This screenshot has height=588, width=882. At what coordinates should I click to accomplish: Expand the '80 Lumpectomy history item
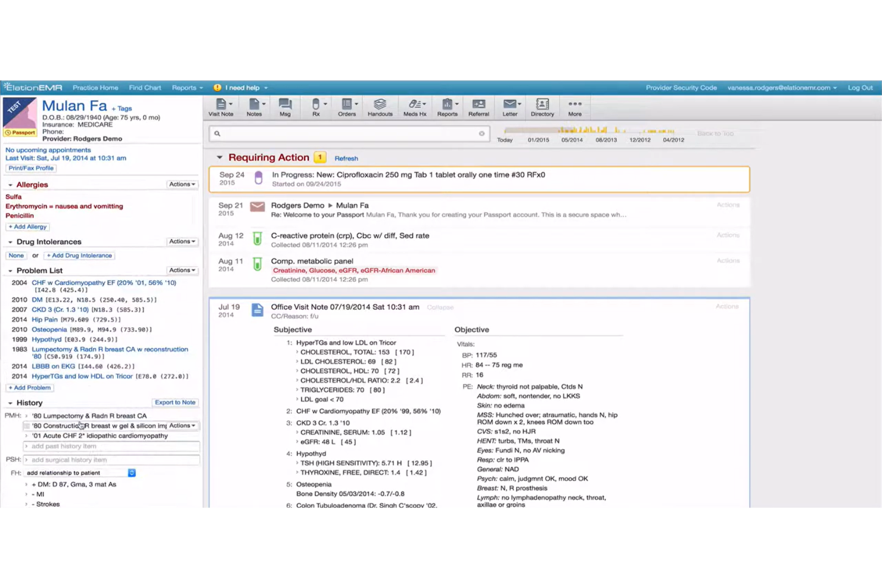(26, 416)
